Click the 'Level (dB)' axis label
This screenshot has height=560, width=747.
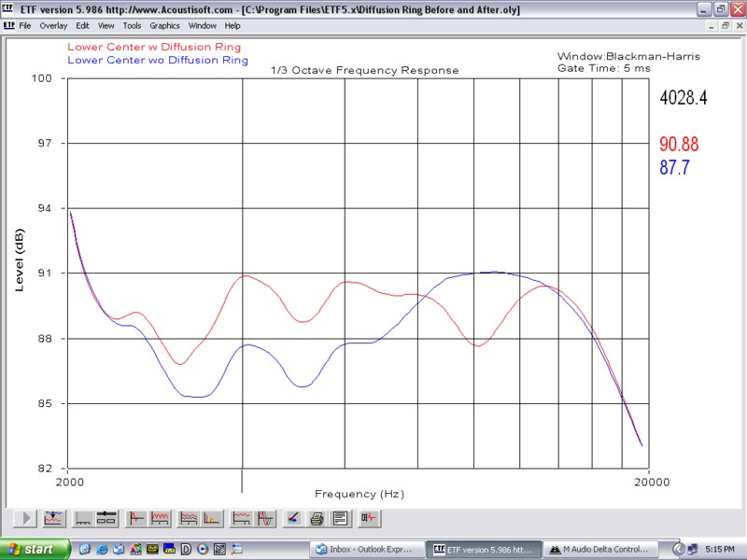click(x=20, y=260)
